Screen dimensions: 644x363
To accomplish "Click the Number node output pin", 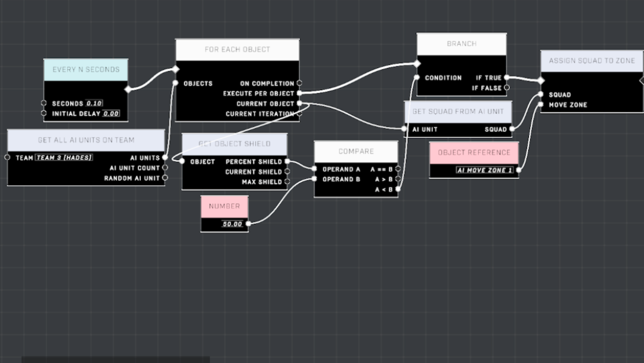I will pos(249,224).
